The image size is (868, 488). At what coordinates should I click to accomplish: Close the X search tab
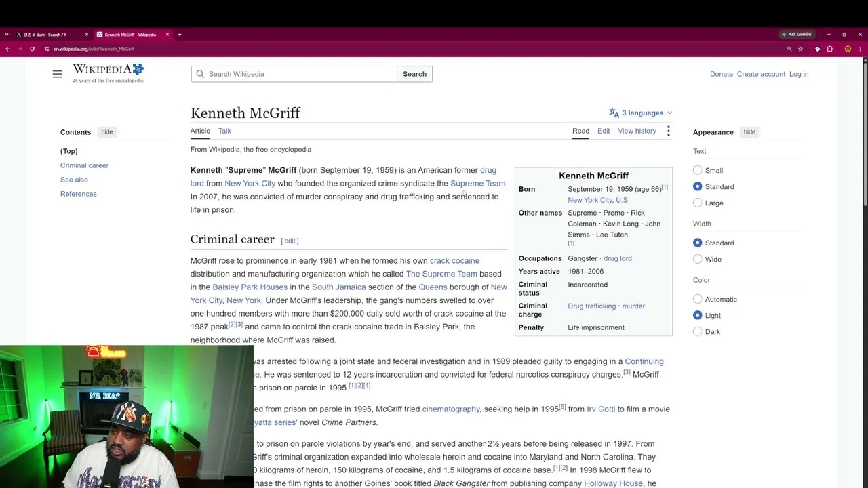pyautogui.click(x=86, y=35)
